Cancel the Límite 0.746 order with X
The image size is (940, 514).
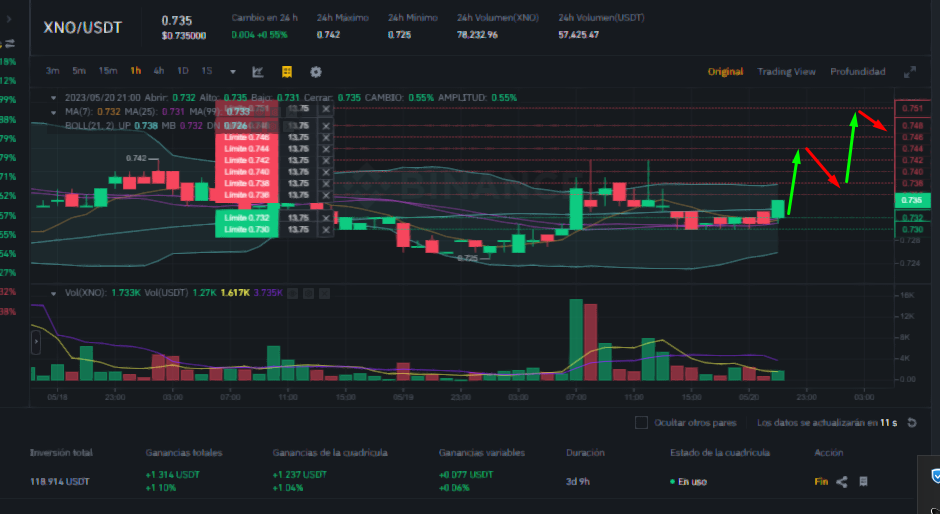326,137
